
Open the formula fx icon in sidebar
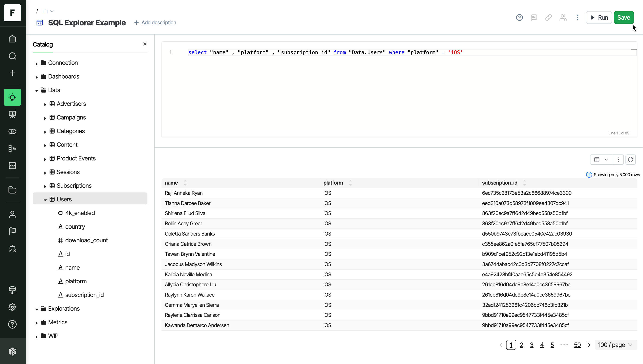click(12, 149)
